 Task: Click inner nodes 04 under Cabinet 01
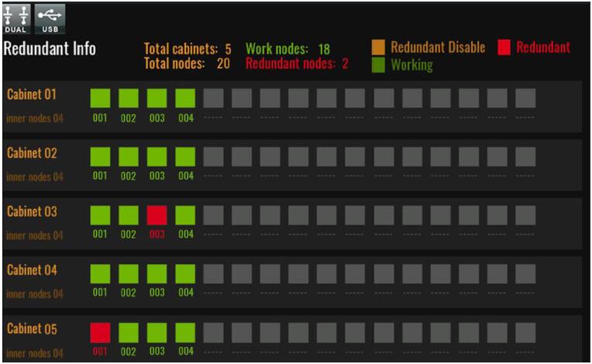pyautogui.click(x=35, y=118)
